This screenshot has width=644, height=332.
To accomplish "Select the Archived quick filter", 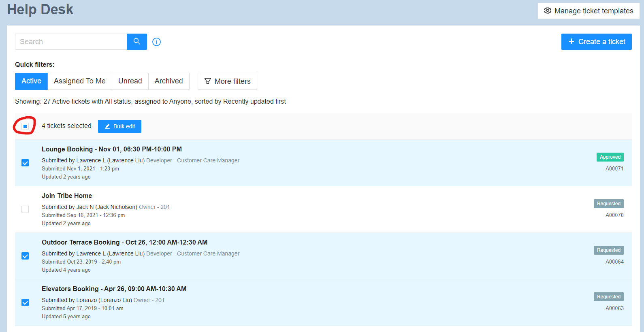I will point(169,81).
